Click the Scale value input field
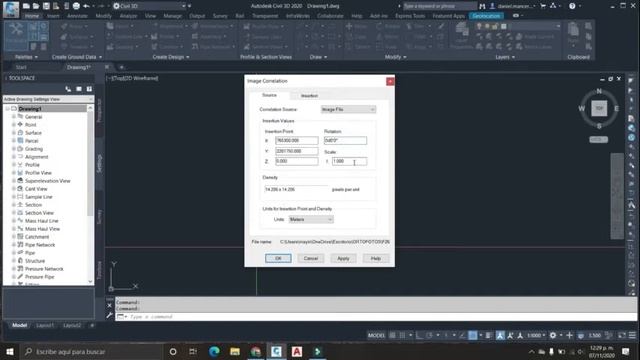Viewport: 640px width, 360px height. tap(349, 161)
